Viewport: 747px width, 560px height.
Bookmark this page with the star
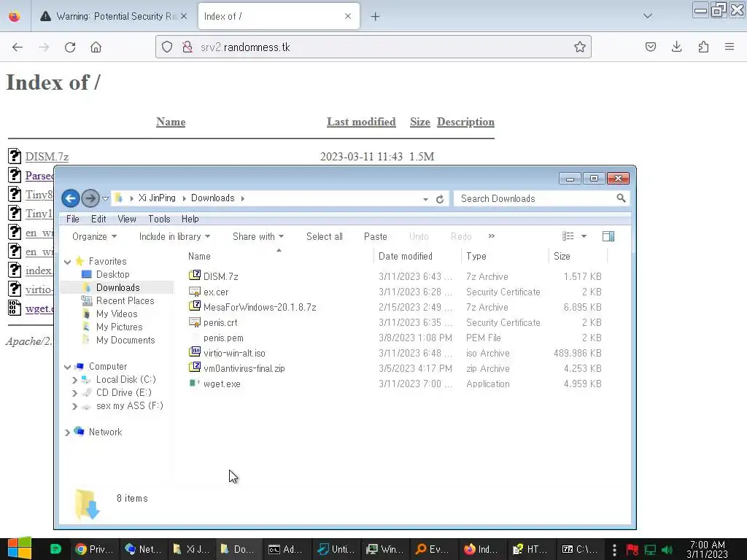click(579, 47)
